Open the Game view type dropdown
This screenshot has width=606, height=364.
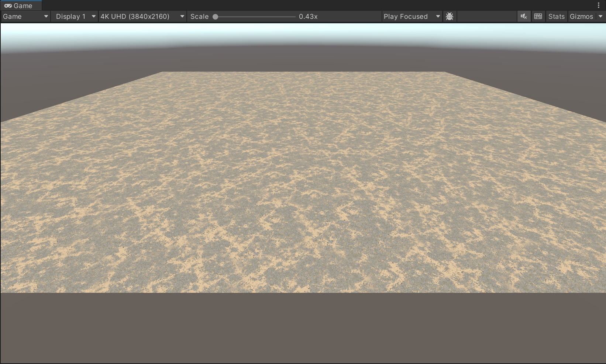click(x=25, y=17)
